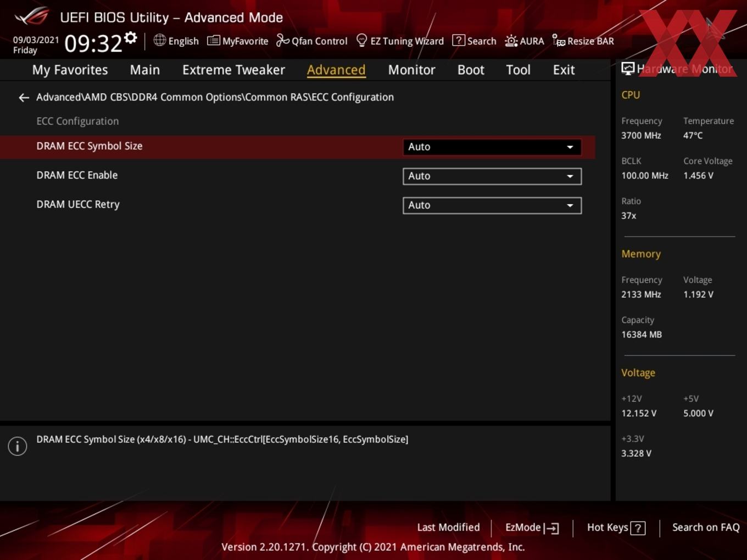The image size is (747, 560).
Task: Switch to My Favorites tab
Action: [x=70, y=70]
